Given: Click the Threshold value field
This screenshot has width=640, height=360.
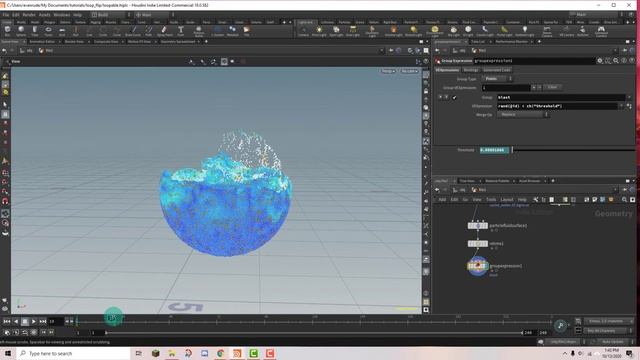Looking at the screenshot, I should (494, 150).
